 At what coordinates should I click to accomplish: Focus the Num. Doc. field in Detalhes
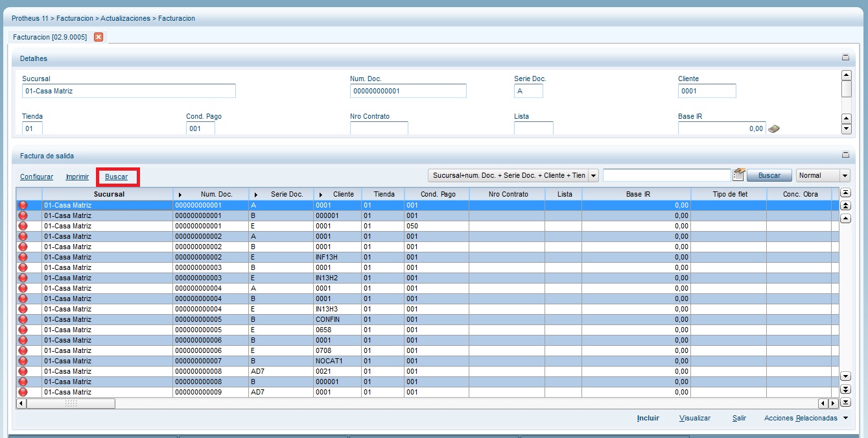pyautogui.click(x=408, y=91)
